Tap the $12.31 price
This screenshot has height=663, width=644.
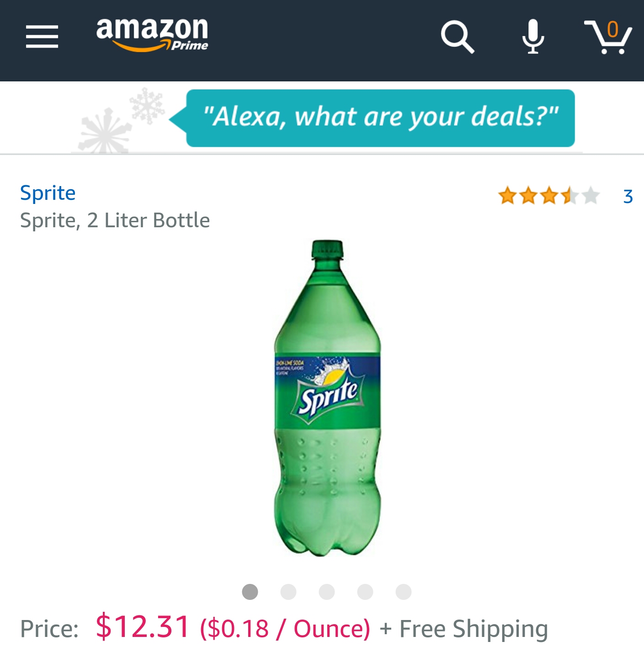143,626
